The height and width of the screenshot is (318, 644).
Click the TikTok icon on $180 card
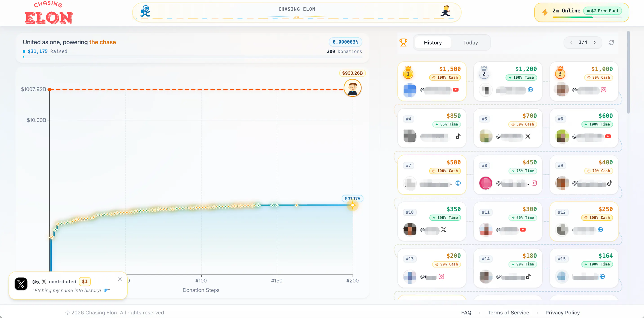point(528,276)
